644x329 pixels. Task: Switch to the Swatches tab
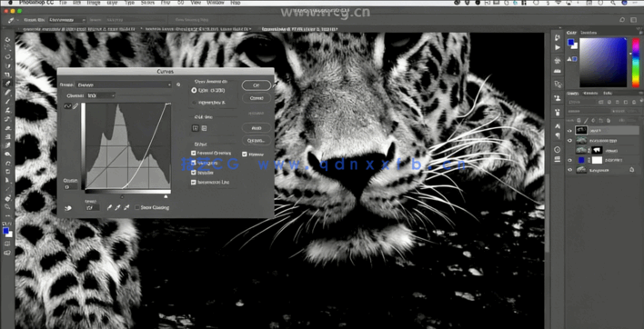(x=588, y=33)
